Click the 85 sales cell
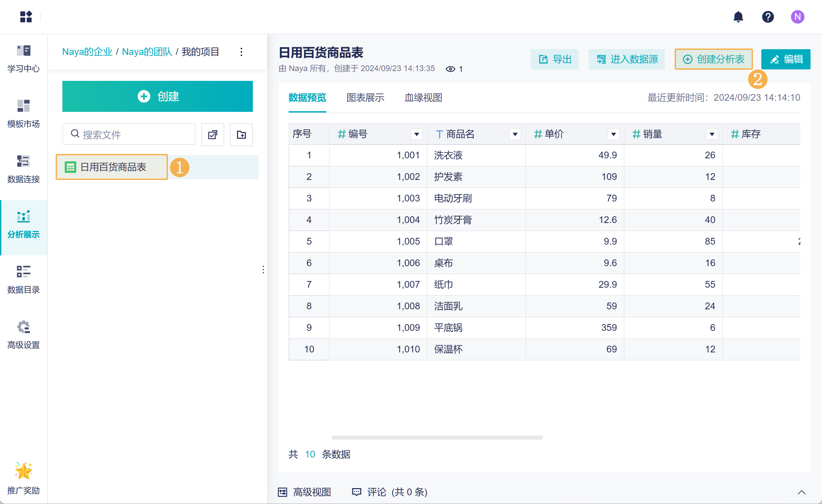The image size is (822, 504). [x=673, y=242]
